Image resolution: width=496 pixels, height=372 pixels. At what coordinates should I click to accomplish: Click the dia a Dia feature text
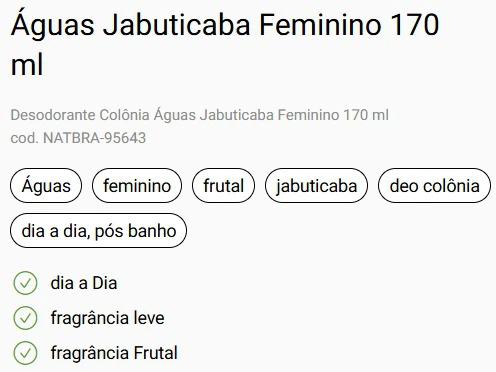coord(84,283)
